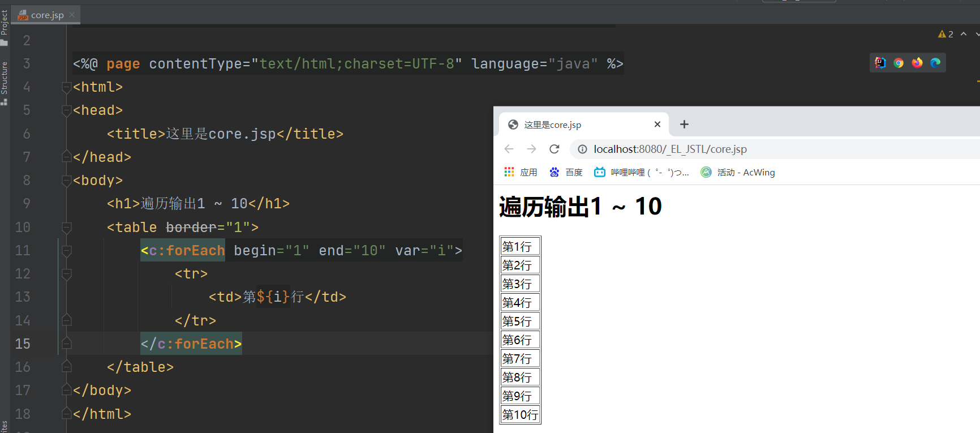
Task: Open the 应用 apps bookmark
Action: (x=521, y=172)
